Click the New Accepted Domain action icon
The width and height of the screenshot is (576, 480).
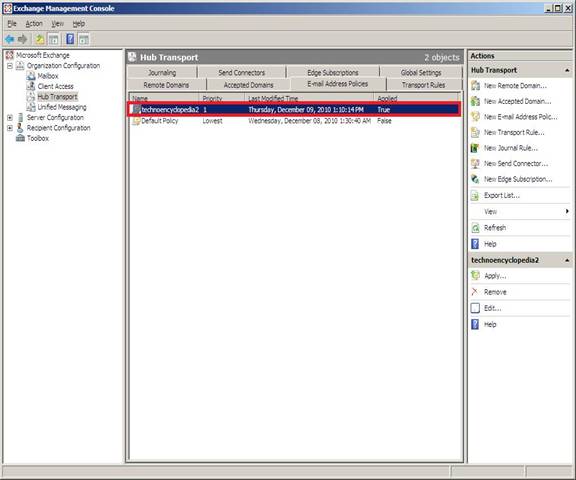coord(475,101)
